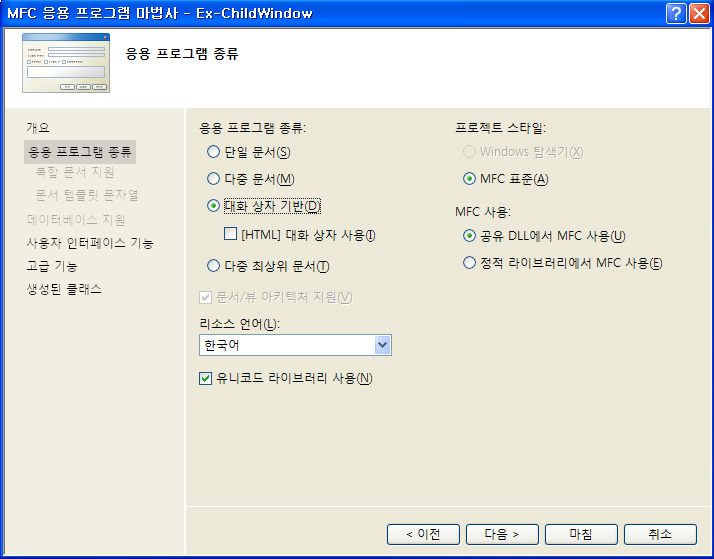714x559 pixels.
Task: Click the 리소스 언어(L) label
Action: pyautogui.click(x=240, y=324)
